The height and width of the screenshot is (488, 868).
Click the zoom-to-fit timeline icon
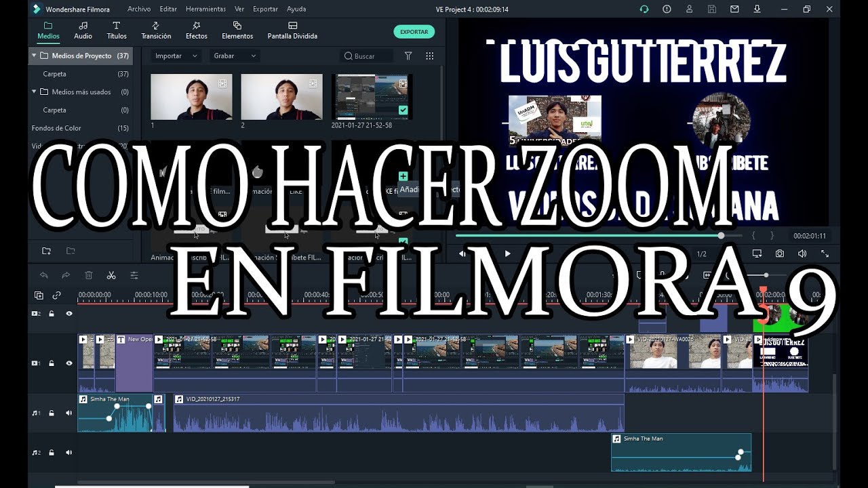click(707, 275)
